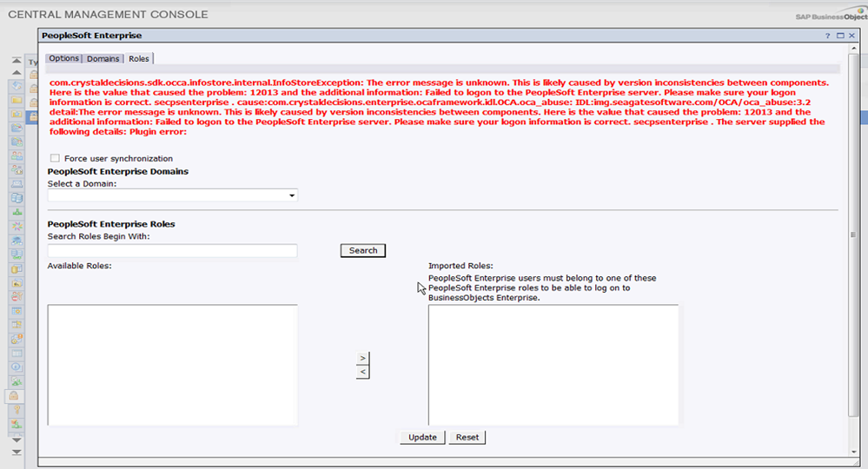Click the PeopleSoft Enterprise Roles heading
Screen dimensions: 868x469
click(x=111, y=224)
